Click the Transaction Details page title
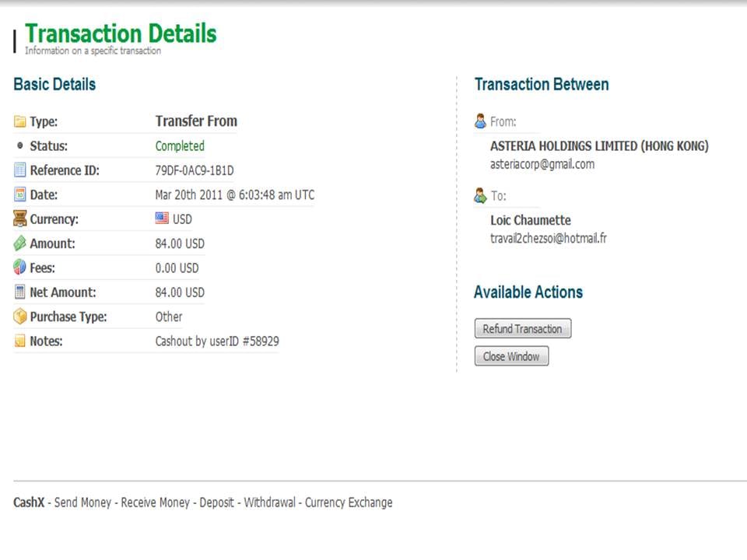747x560 pixels. coord(121,33)
